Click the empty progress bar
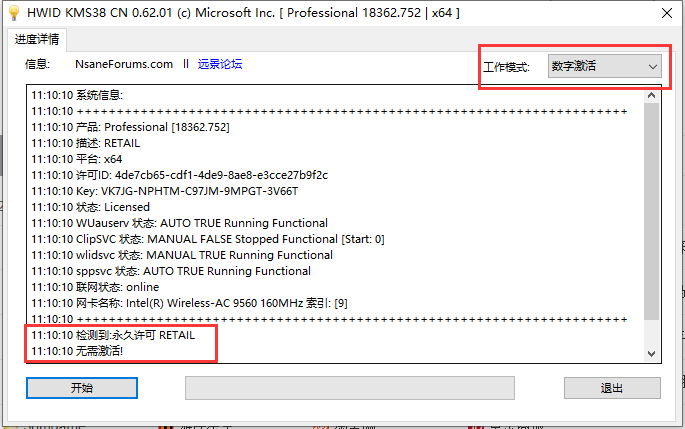The width and height of the screenshot is (685, 429). pos(349,388)
